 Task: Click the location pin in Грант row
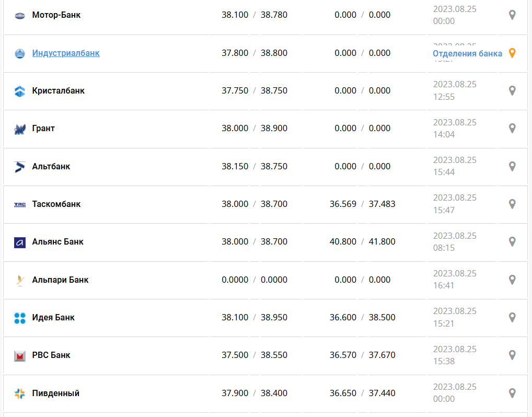(x=512, y=128)
